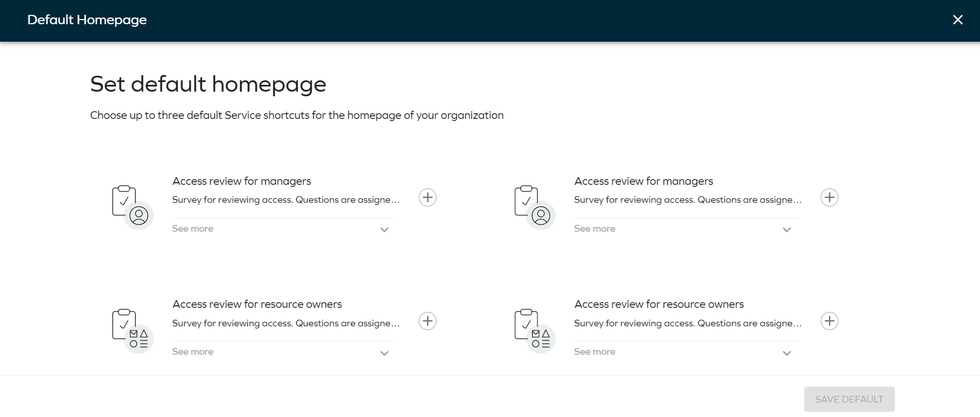980x417 pixels.
Task: Click the right resource owners clipboard-shapes icon
Action: pyautogui.click(x=534, y=331)
